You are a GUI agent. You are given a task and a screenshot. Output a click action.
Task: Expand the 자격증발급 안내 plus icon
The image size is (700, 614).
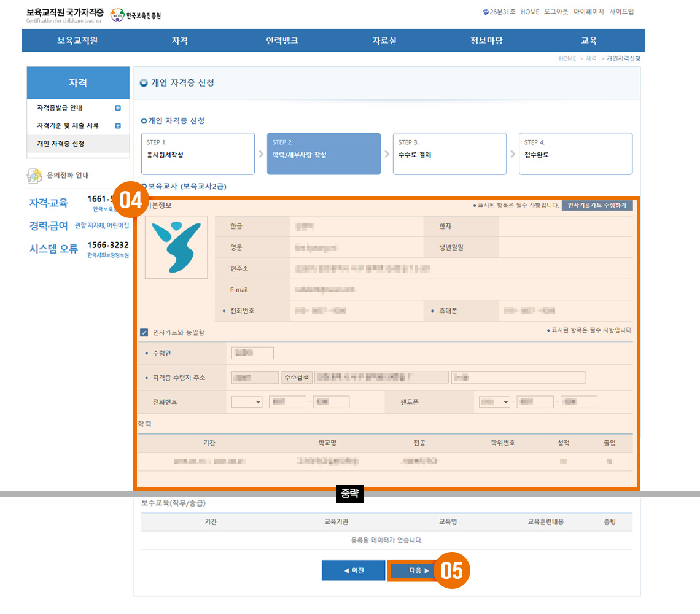click(118, 108)
